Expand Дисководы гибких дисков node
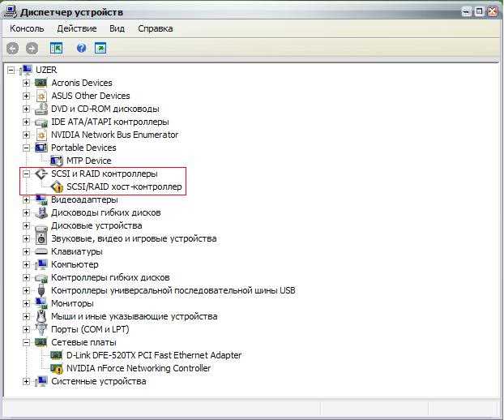 point(27,212)
